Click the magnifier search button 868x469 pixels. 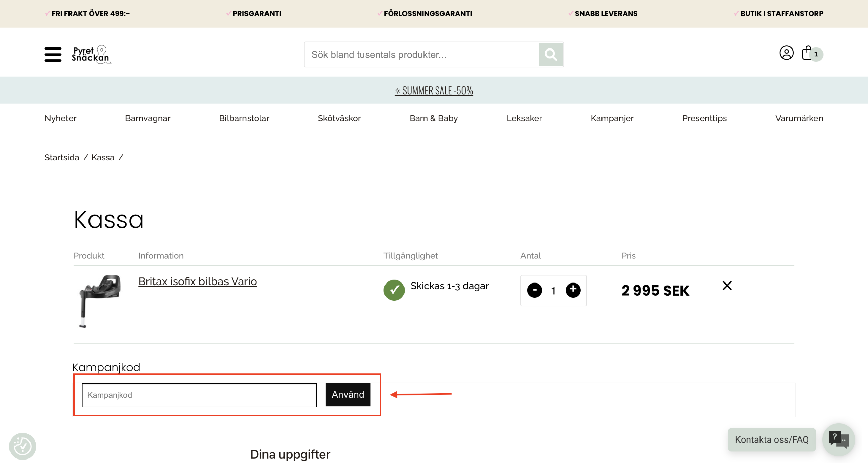551,54
